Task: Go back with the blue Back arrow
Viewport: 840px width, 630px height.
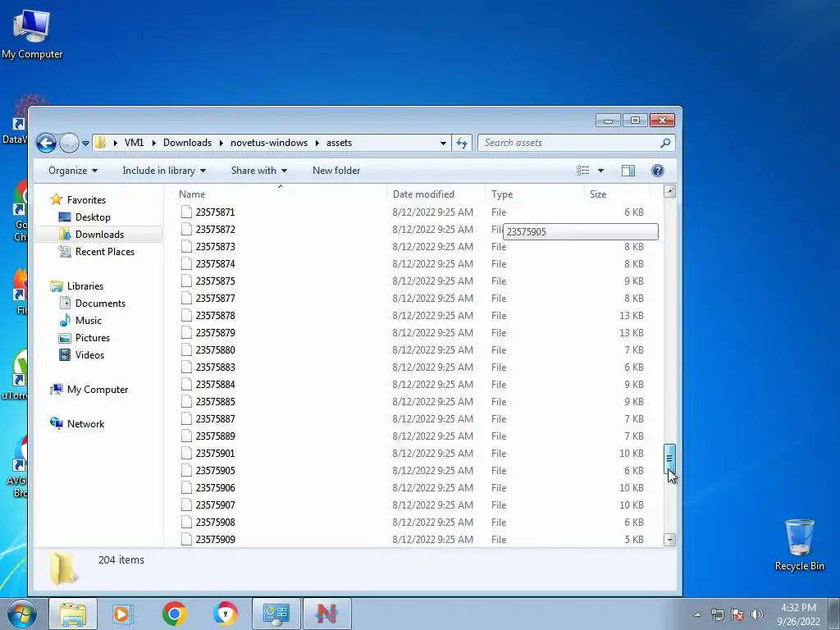Action: (x=46, y=143)
